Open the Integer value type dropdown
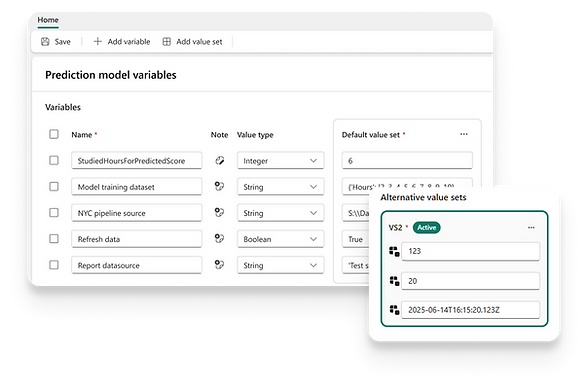Image resolution: width=588 pixels, height=387 pixels. [x=280, y=160]
